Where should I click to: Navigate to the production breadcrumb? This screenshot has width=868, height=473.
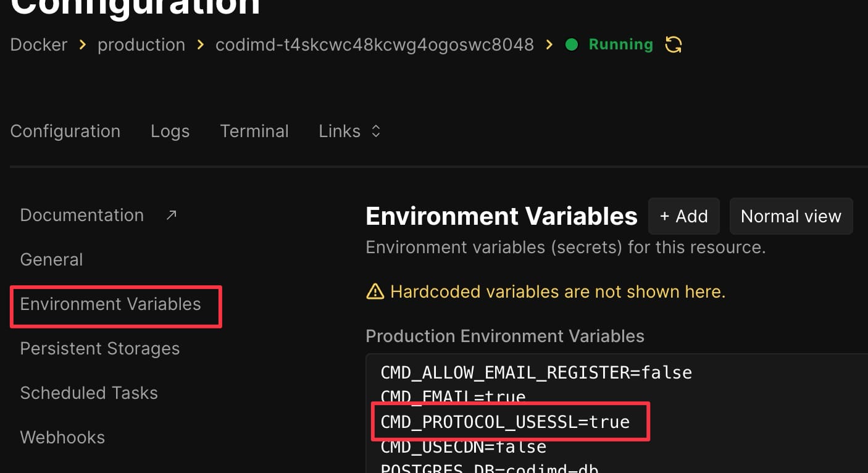[141, 44]
